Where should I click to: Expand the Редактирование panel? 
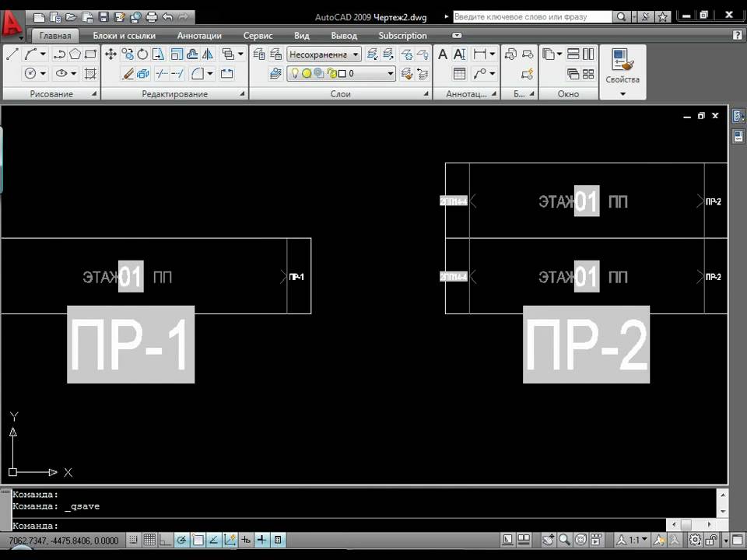(x=242, y=94)
